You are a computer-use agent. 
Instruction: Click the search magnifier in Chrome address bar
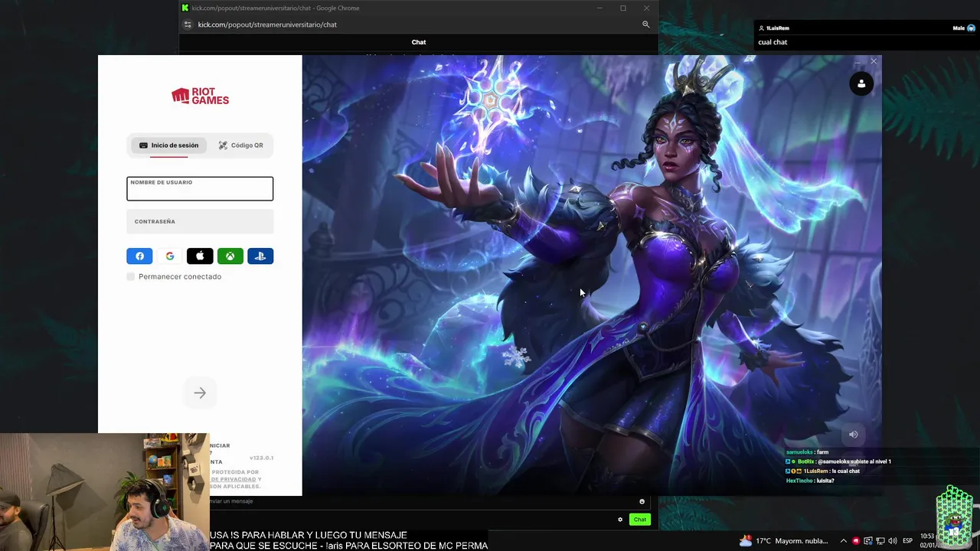tap(645, 24)
